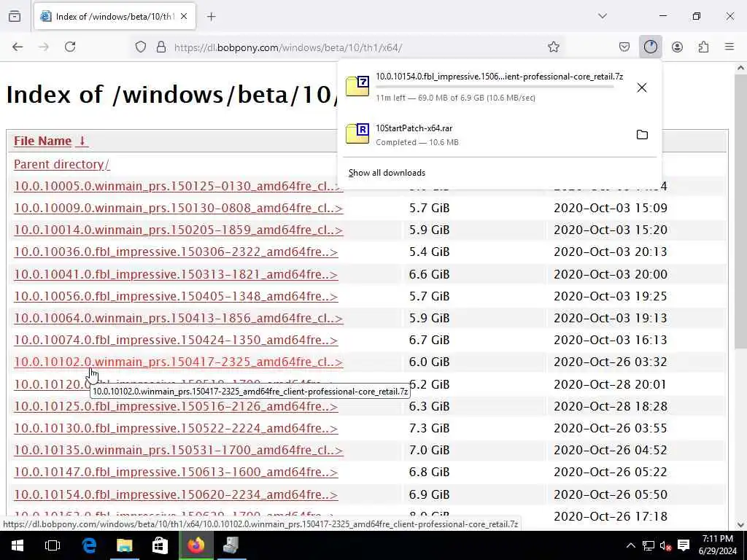
Task: Open Action Center notifications icon
Action: click(684, 545)
